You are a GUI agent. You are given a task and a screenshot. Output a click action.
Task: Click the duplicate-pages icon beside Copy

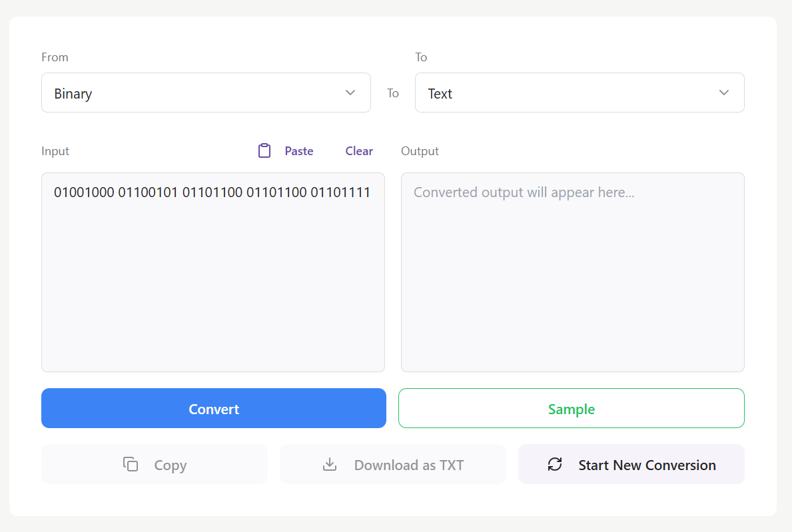click(x=131, y=464)
